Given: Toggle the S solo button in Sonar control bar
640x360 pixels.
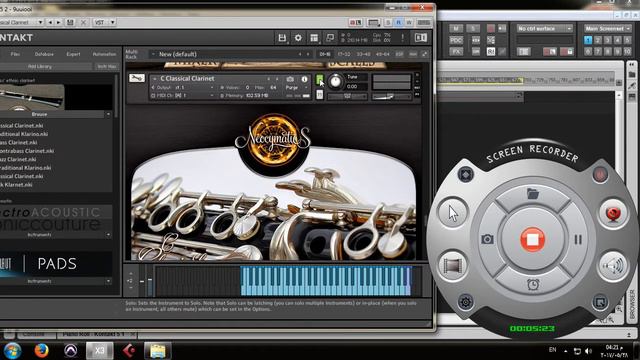Looking at the screenshot, I should pos(473,28).
